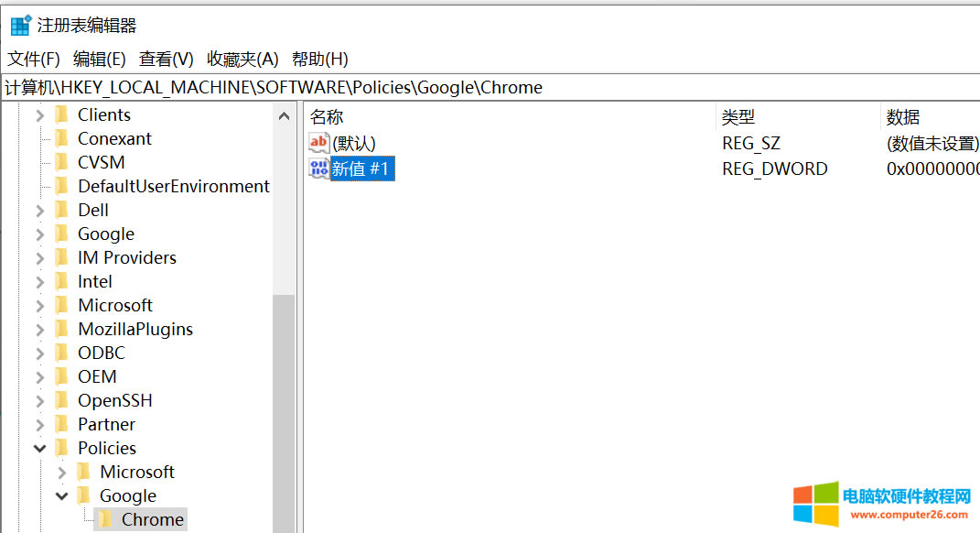This screenshot has height=533, width=980.
Task: Select the OpenSSH folder icon
Action: point(62,399)
